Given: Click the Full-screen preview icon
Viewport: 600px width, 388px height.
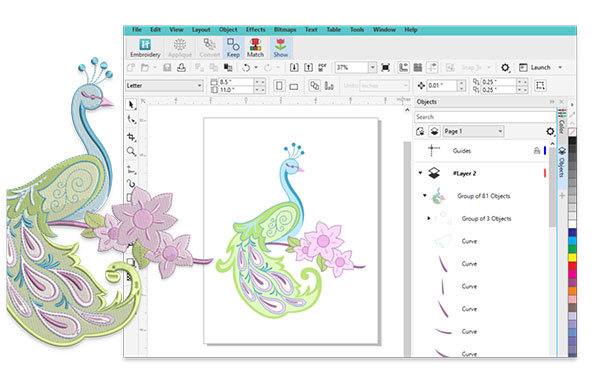Looking at the screenshot, I should [385, 68].
